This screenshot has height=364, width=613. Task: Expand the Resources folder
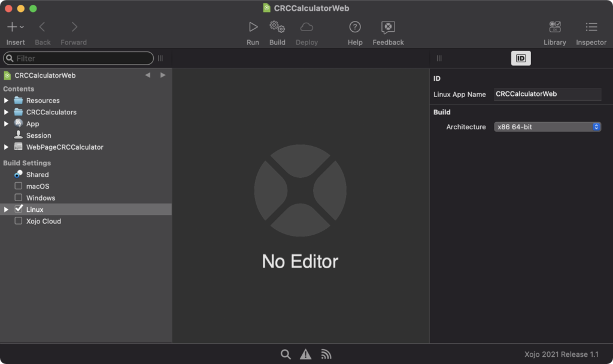[6, 101]
